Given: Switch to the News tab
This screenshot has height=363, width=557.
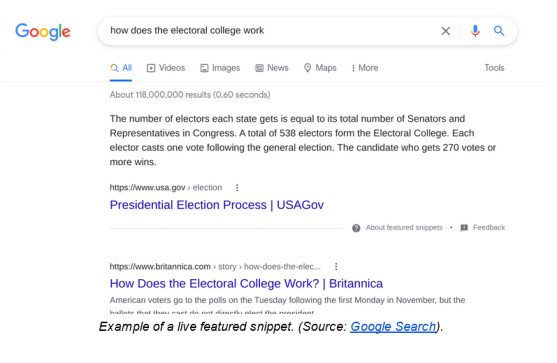Looking at the screenshot, I should (x=272, y=68).
